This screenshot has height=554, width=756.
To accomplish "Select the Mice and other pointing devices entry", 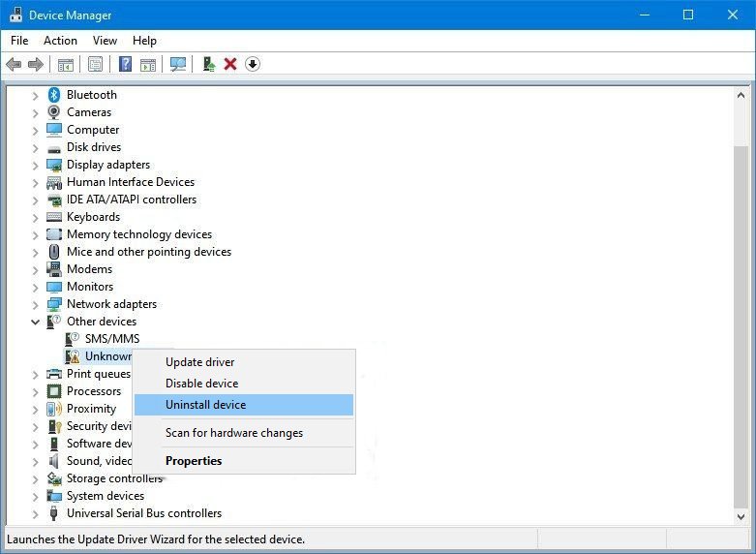I will click(149, 252).
